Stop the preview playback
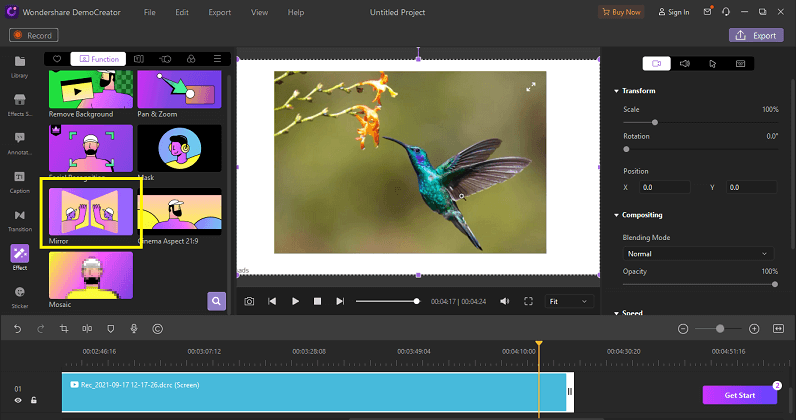 click(x=317, y=302)
